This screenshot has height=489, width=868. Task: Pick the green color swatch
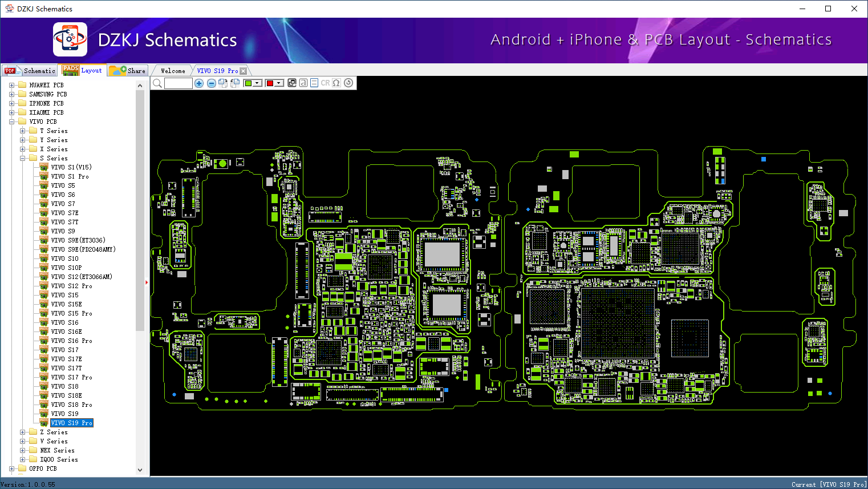(248, 83)
